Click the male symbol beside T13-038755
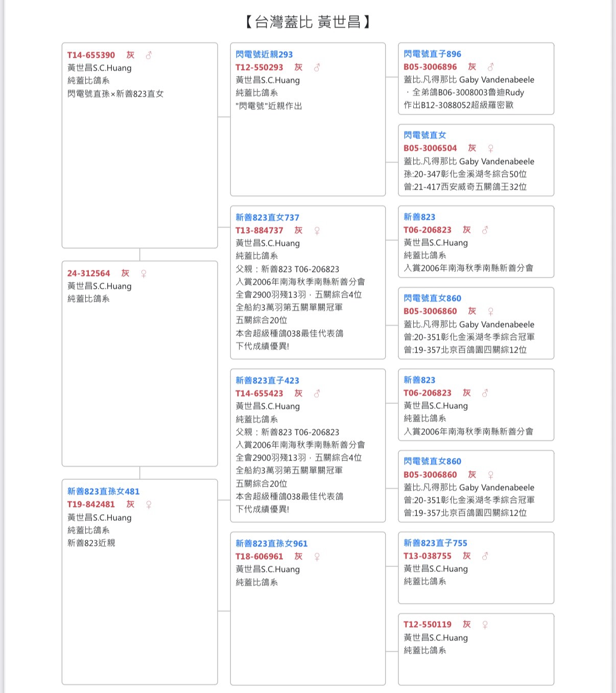Viewport: 616px width, 693px height. pos(485,556)
